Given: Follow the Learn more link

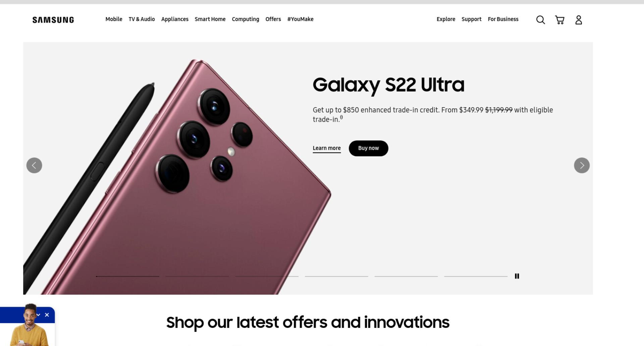Looking at the screenshot, I should (327, 148).
